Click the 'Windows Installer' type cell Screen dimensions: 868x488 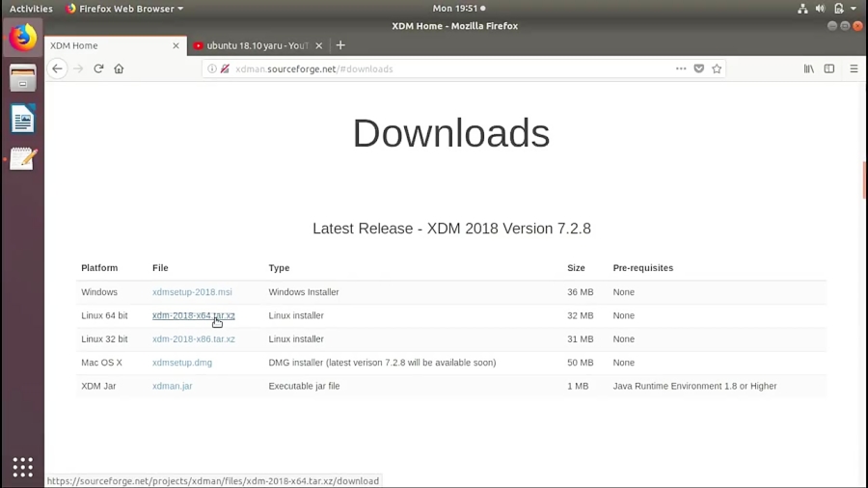[304, 292]
